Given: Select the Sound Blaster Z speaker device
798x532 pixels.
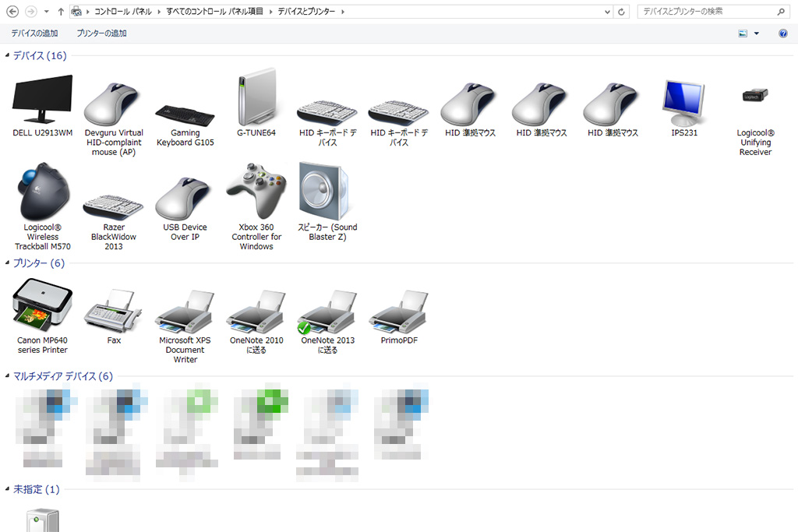Looking at the screenshot, I should (x=327, y=202).
